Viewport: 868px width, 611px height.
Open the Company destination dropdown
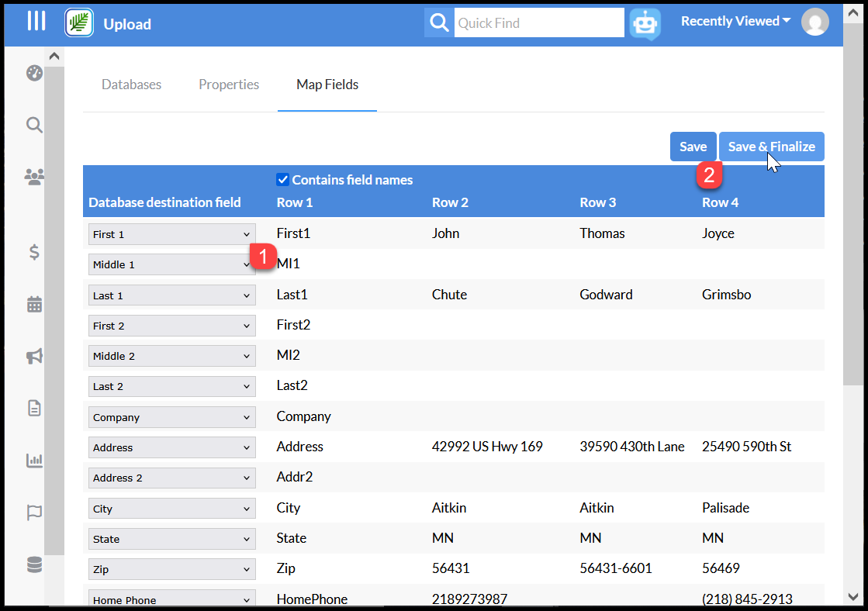click(172, 417)
